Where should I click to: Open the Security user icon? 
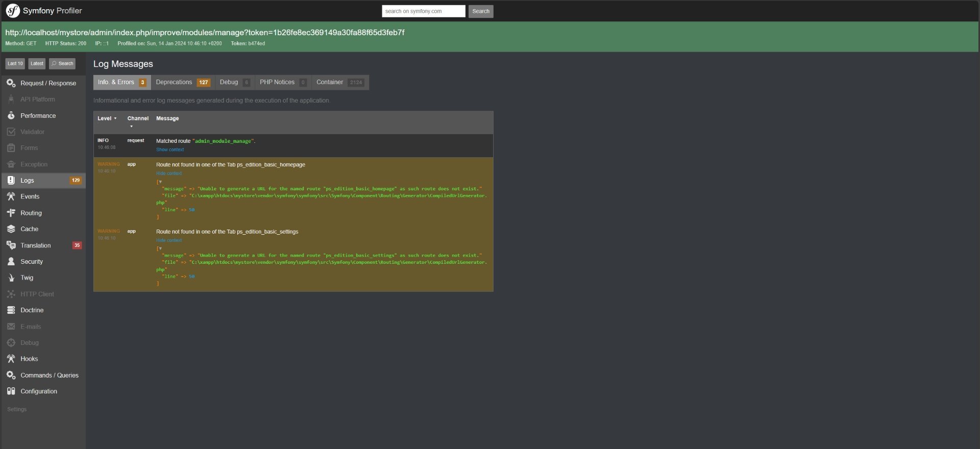point(11,261)
